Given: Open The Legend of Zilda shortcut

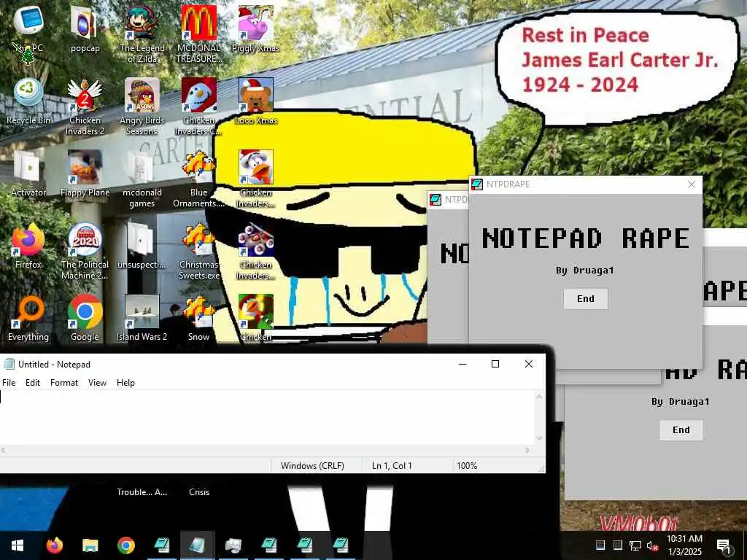Looking at the screenshot, I should point(142,34).
